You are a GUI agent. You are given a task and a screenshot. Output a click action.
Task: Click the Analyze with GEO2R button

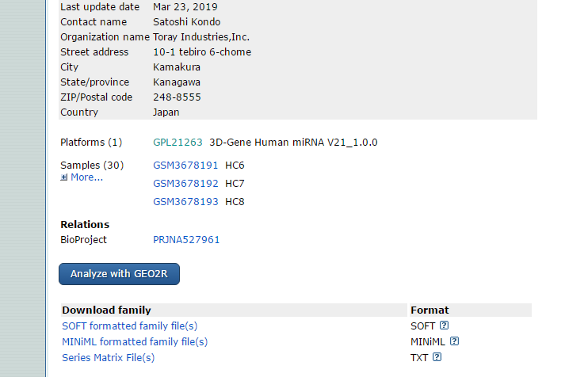pyautogui.click(x=119, y=274)
